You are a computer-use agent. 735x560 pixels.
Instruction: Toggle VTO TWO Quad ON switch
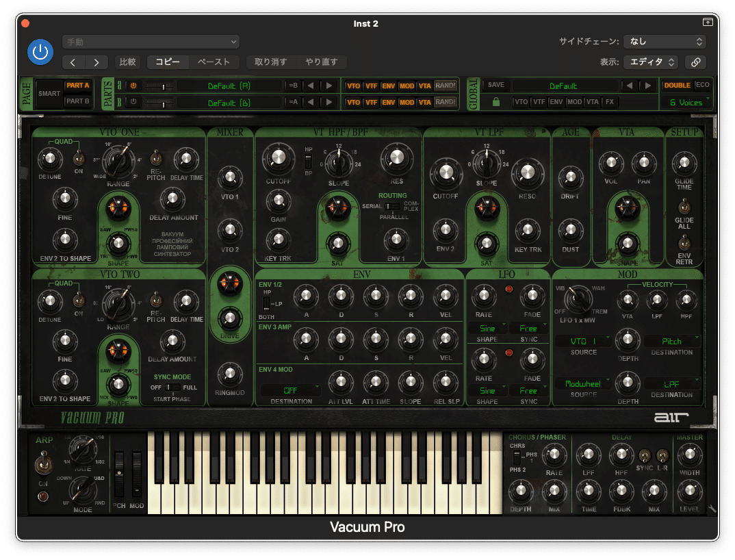(79, 299)
